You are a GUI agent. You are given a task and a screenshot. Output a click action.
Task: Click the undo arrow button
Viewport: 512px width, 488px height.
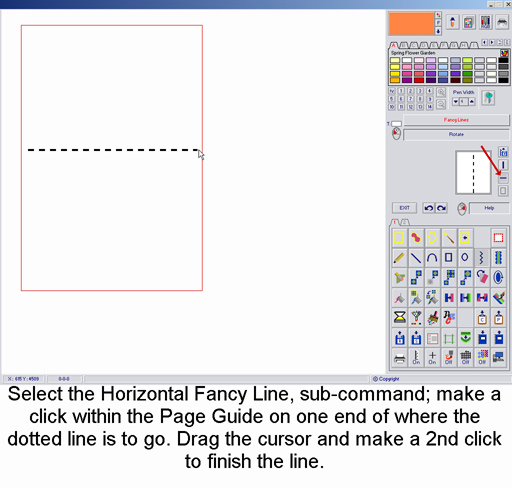click(x=429, y=208)
